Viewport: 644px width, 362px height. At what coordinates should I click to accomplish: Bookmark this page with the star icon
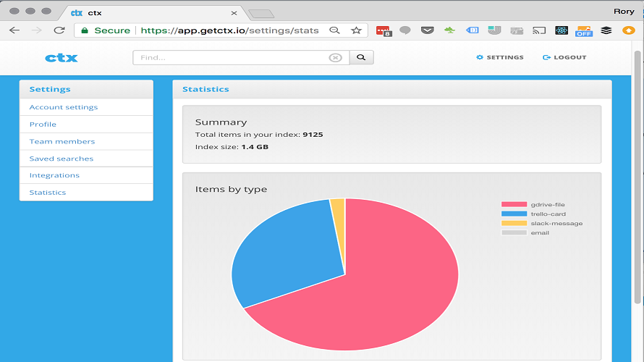click(x=356, y=30)
